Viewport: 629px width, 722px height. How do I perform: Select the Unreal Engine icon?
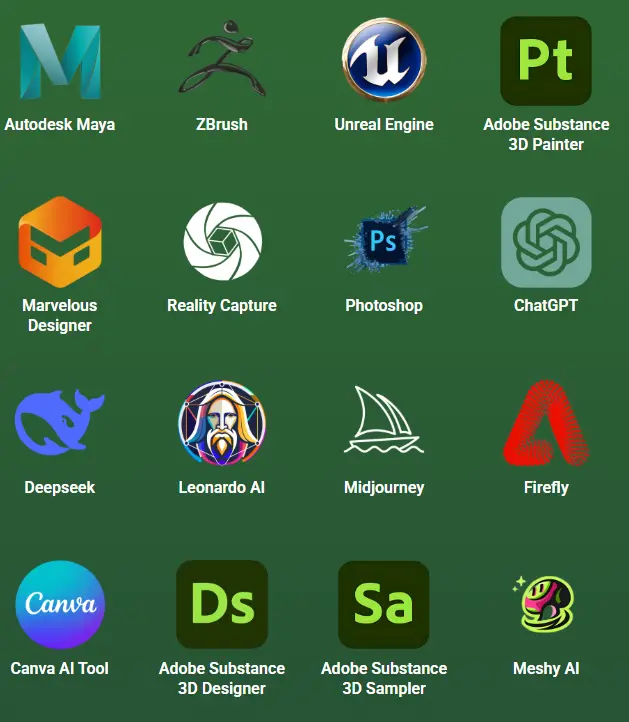pos(384,61)
